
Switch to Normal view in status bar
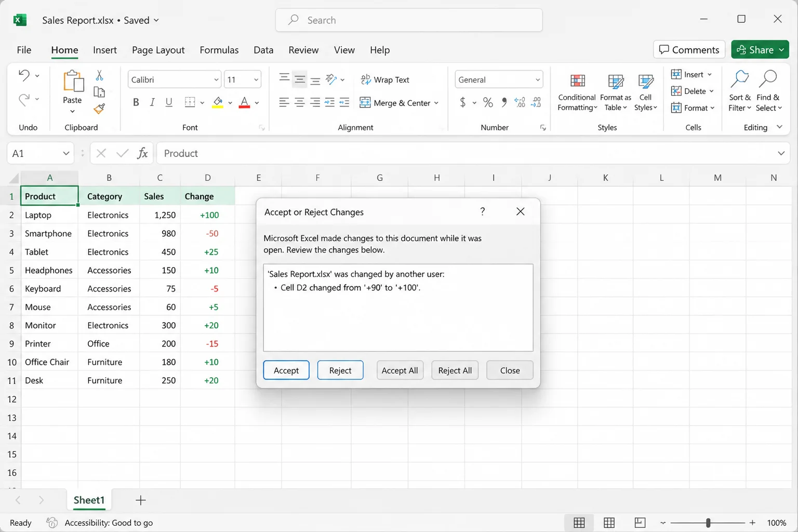(579, 523)
